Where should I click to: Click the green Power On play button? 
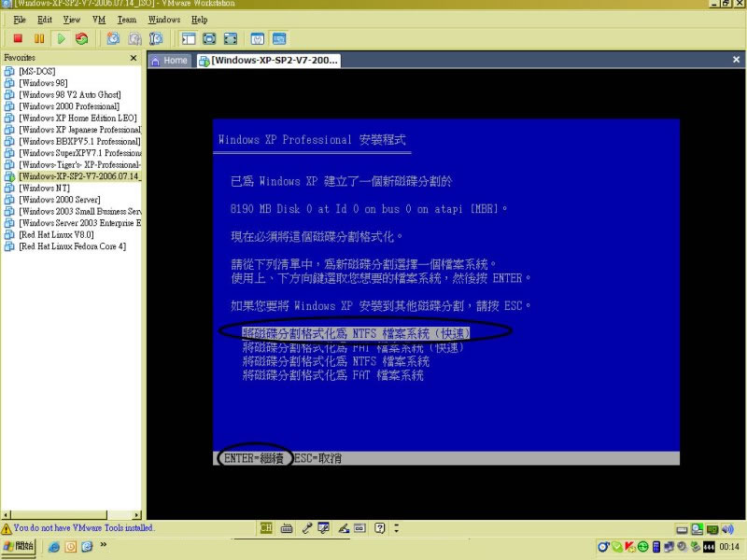61,38
